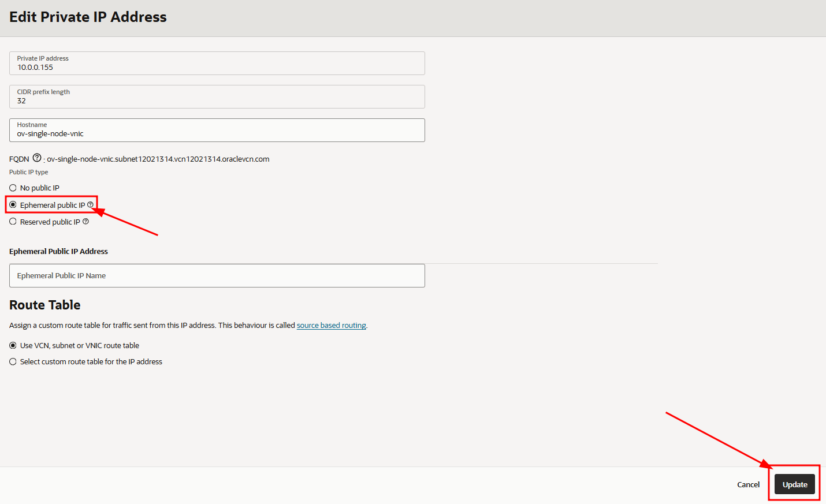Click the Public IP type label

click(28, 171)
